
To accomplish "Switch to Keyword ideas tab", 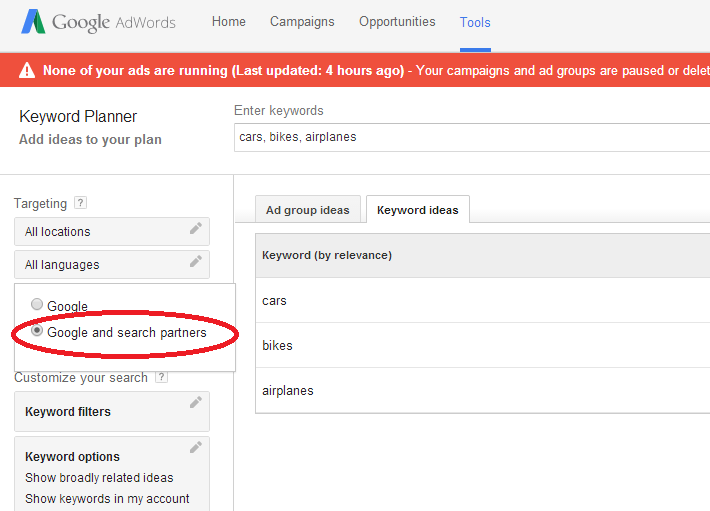I will (x=417, y=210).
